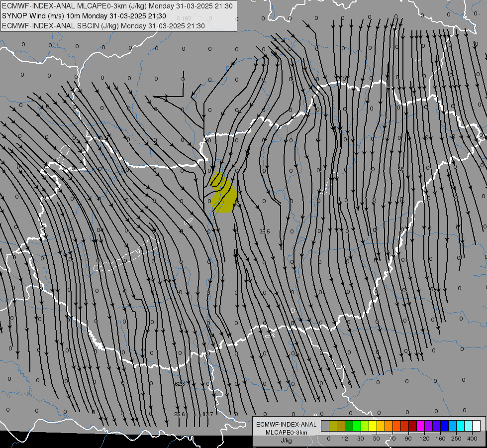Click the 70 tick label on legend
This screenshot has height=448, width=487.
pos(392,439)
